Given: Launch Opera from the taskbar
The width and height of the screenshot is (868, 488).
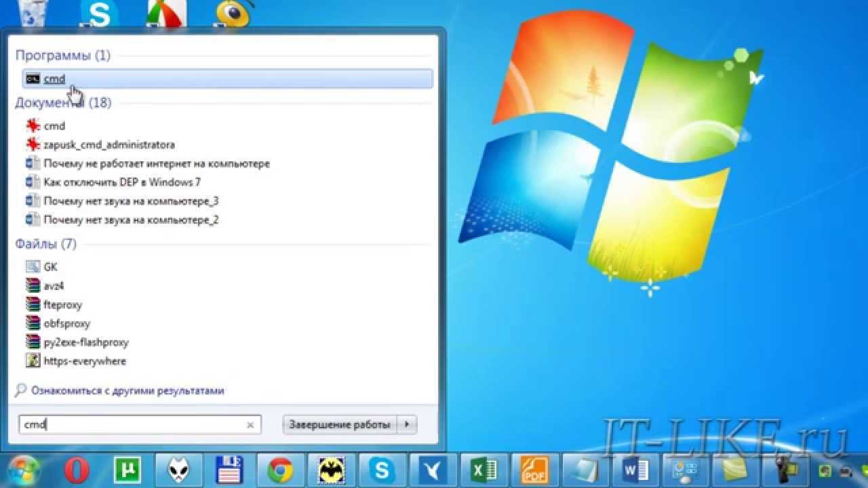Looking at the screenshot, I should (x=77, y=470).
